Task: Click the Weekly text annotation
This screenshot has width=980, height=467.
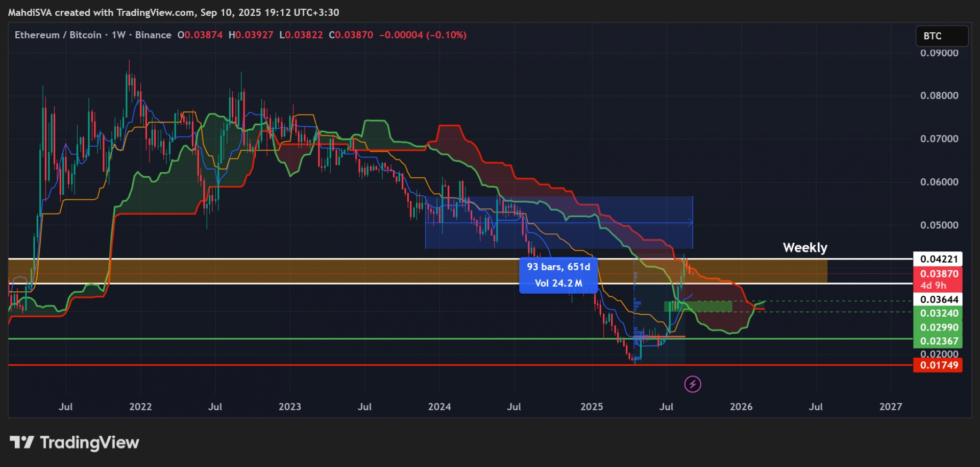Action: click(804, 248)
